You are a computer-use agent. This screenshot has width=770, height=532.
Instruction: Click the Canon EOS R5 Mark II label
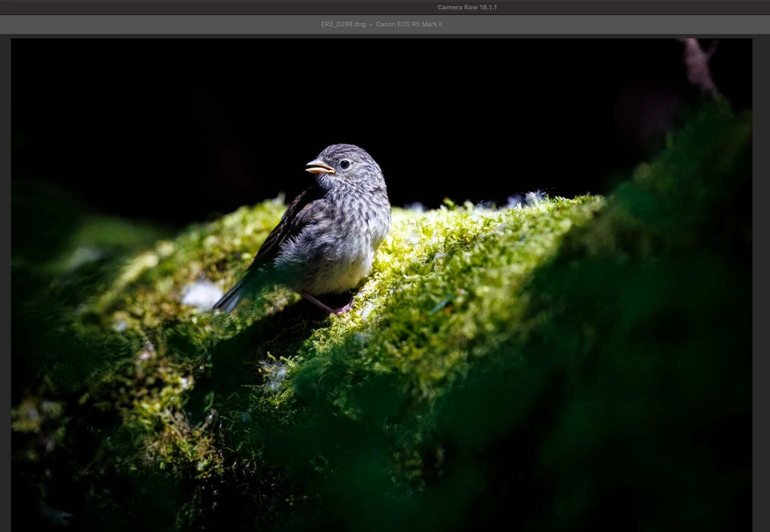coord(409,24)
